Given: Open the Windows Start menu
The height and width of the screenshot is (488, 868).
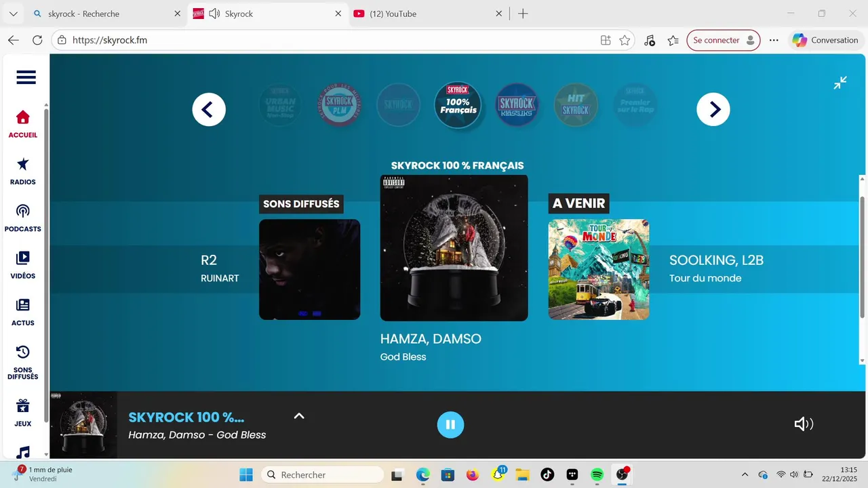Looking at the screenshot, I should tap(246, 474).
